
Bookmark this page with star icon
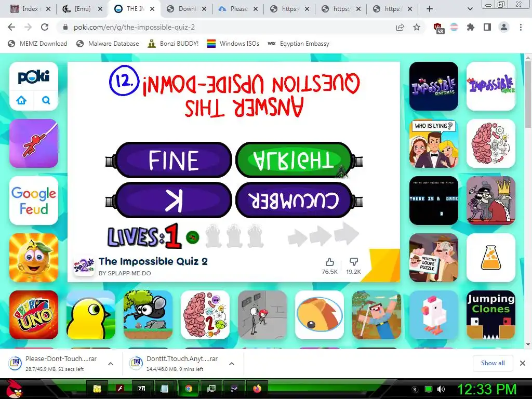[416, 27]
